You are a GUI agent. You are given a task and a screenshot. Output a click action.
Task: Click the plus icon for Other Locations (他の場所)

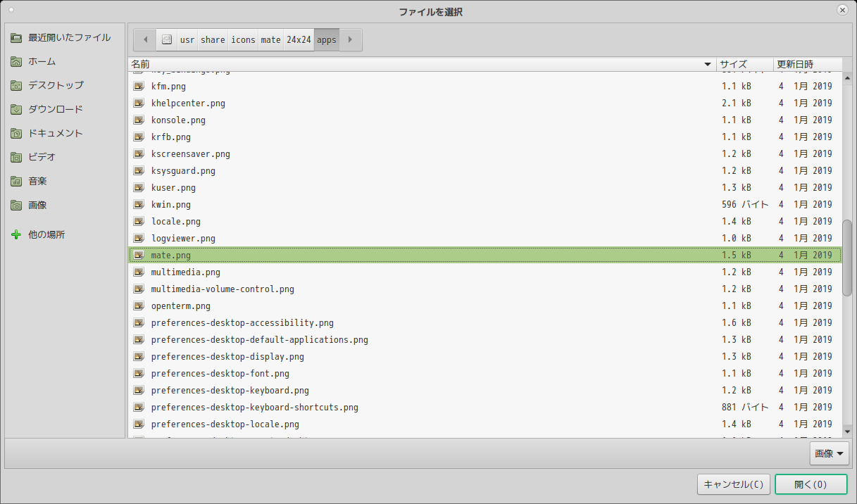(x=16, y=235)
